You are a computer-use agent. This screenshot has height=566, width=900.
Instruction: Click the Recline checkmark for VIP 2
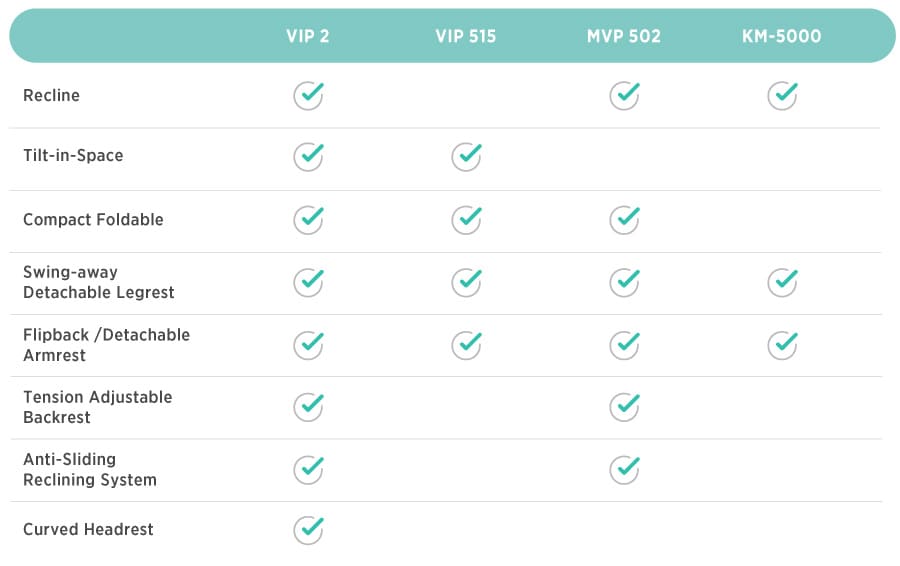(x=309, y=95)
